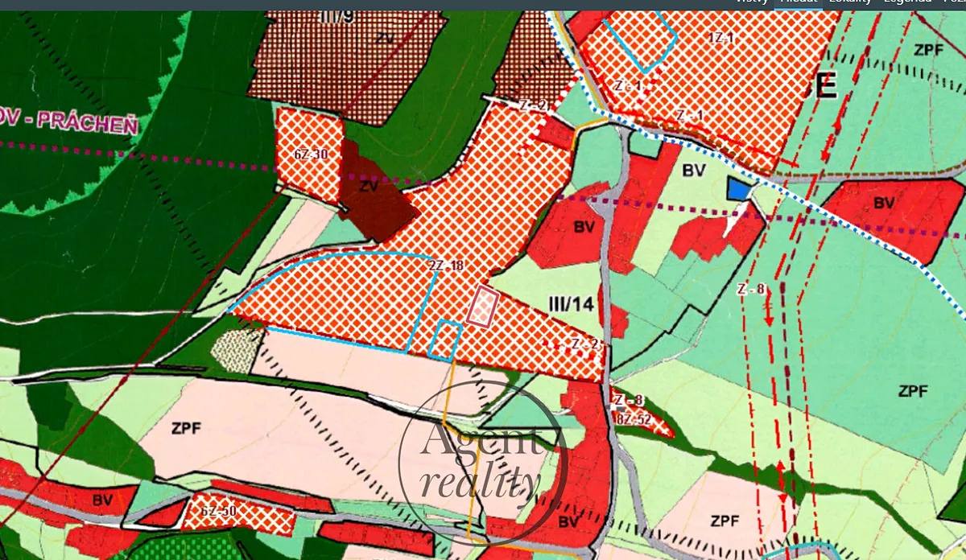Select the III/14 road label
This screenshot has width=966, height=560.
pyautogui.click(x=570, y=304)
